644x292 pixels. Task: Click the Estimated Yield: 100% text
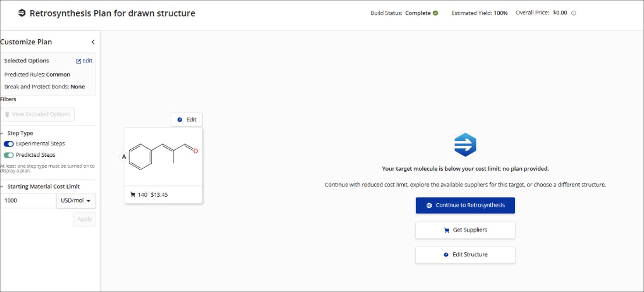pos(479,13)
